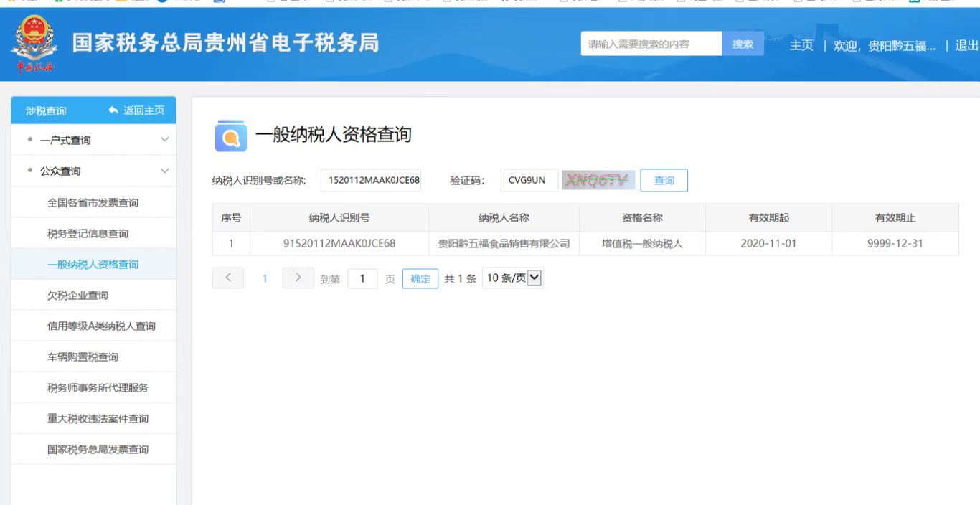
Task: Open 信用等级A类纳税人查询 sidebar item
Action: [101, 326]
